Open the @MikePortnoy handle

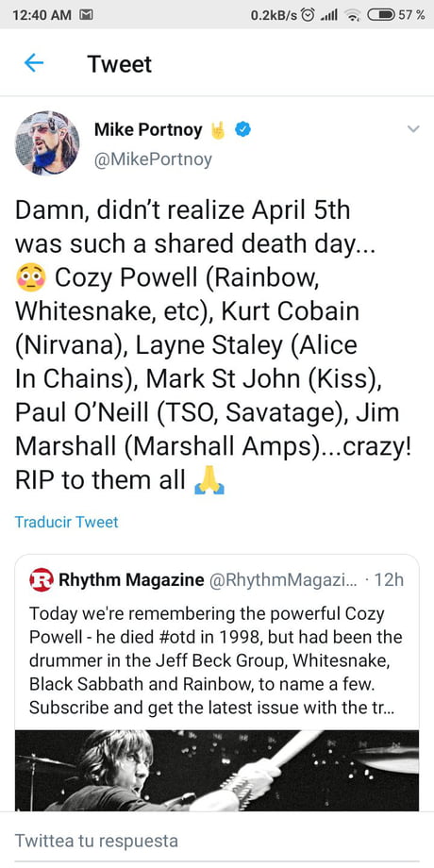pyautogui.click(x=154, y=159)
